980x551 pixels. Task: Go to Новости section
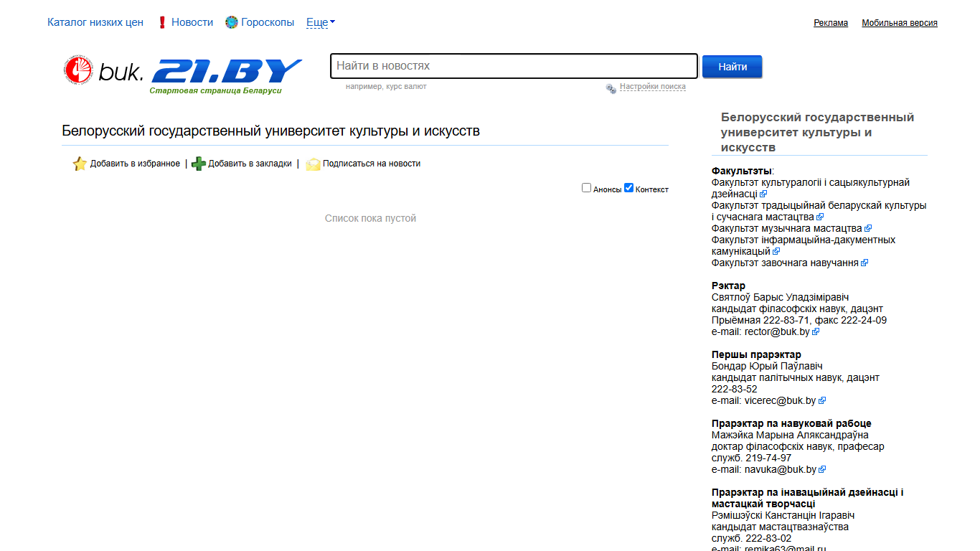tap(192, 22)
